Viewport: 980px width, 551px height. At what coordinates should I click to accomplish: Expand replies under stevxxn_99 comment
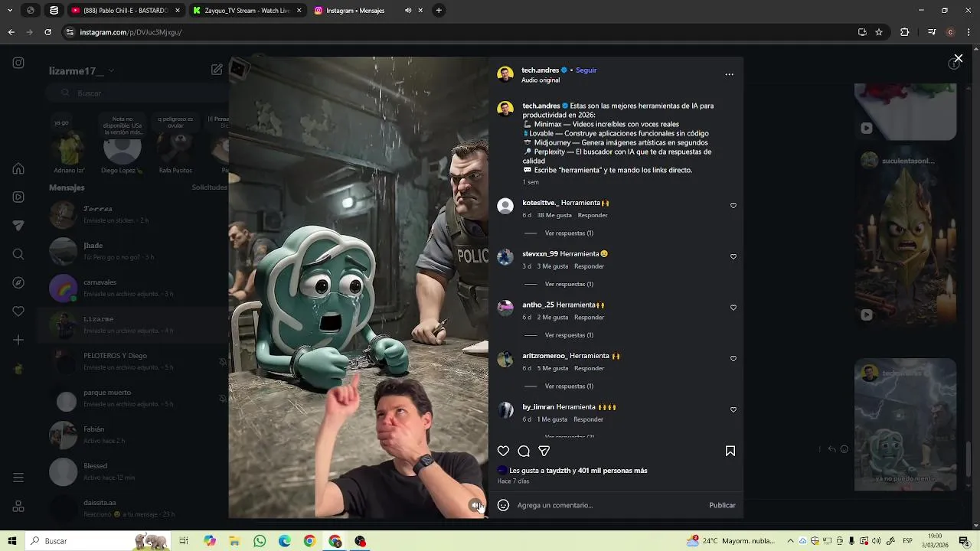[x=569, y=285]
